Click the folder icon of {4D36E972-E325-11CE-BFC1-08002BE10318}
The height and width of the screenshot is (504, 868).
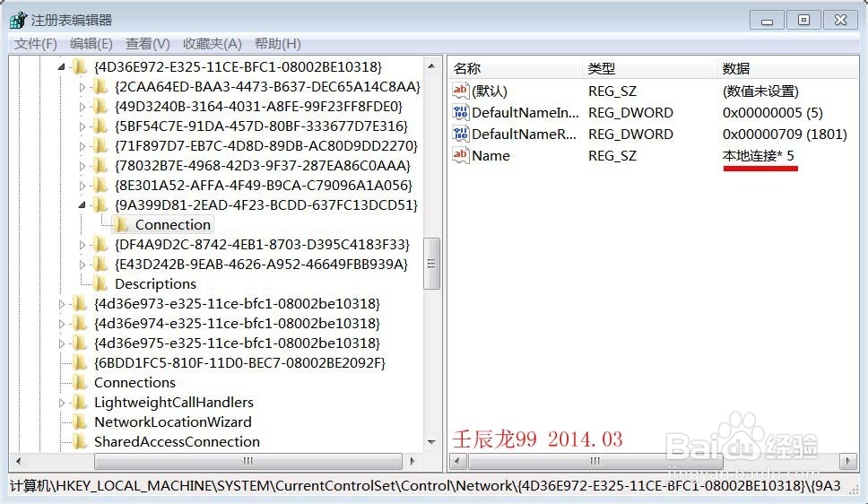(80, 67)
